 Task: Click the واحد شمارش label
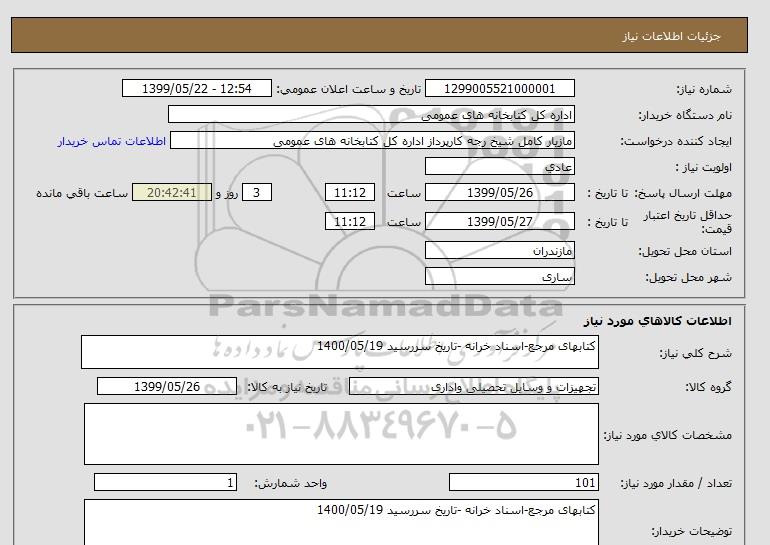tap(291, 484)
